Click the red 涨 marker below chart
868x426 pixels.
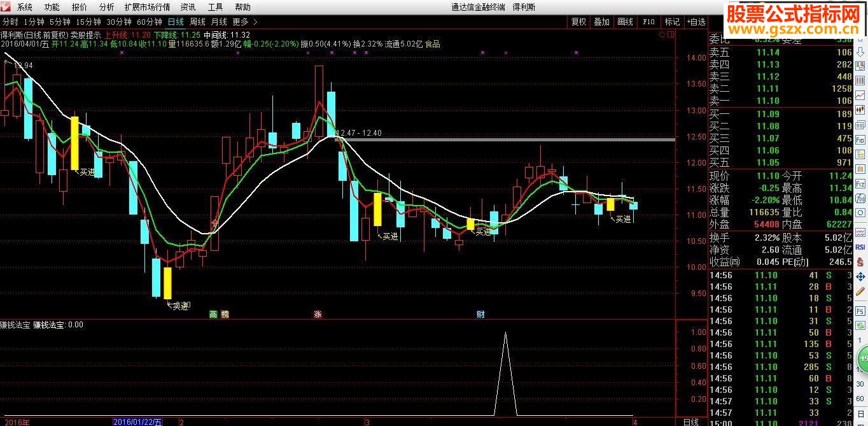pyautogui.click(x=317, y=314)
